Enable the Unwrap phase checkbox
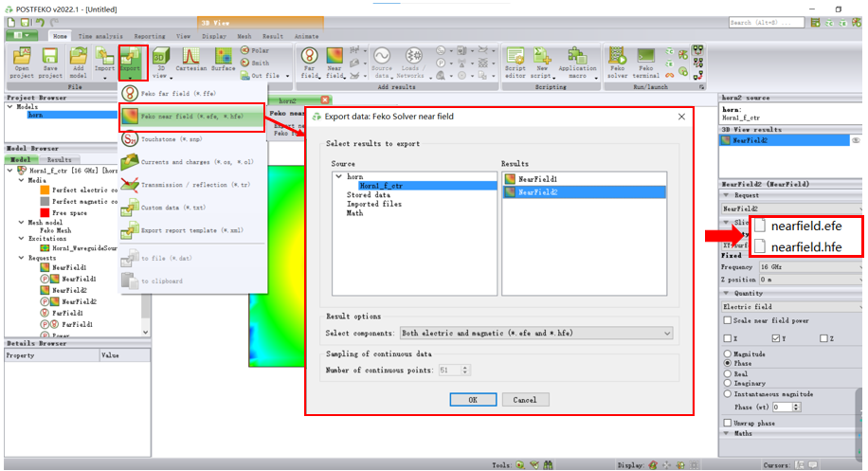868x471 pixels. pos(728,423)
